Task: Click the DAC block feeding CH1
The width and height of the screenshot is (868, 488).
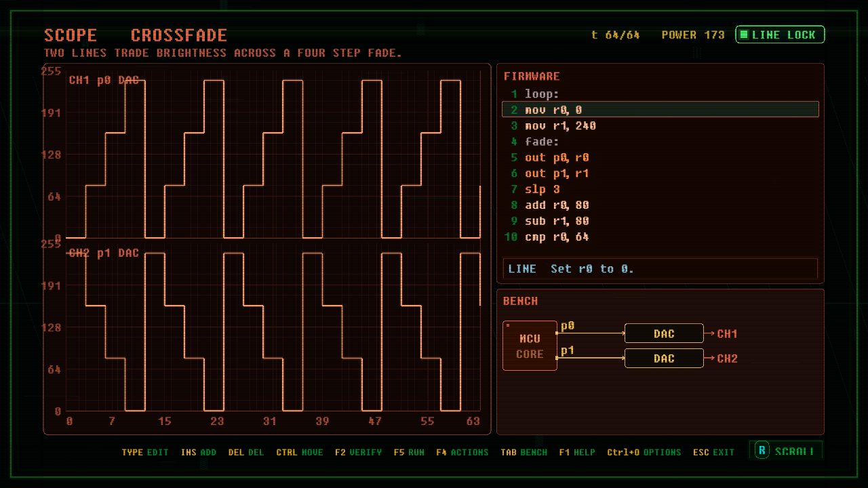Action: click(x=664, y=333)
